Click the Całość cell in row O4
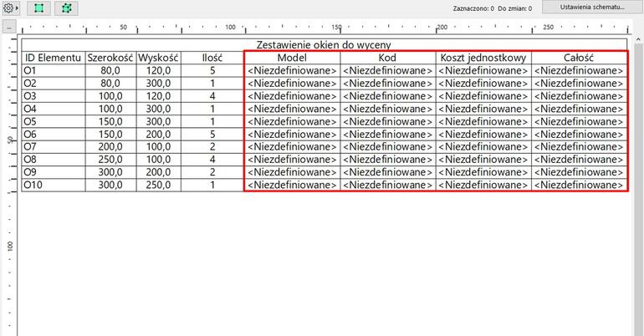The image size is (644, 336). pos(579,109)
